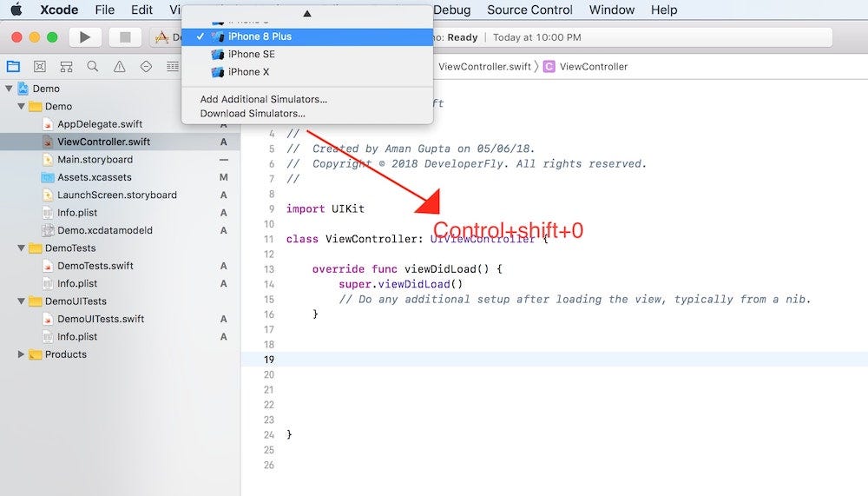This screenshot has width=868, height=496.
Task: Click line number 13 in the gutter
Action: pyautogui.click(x=268, y=269)
